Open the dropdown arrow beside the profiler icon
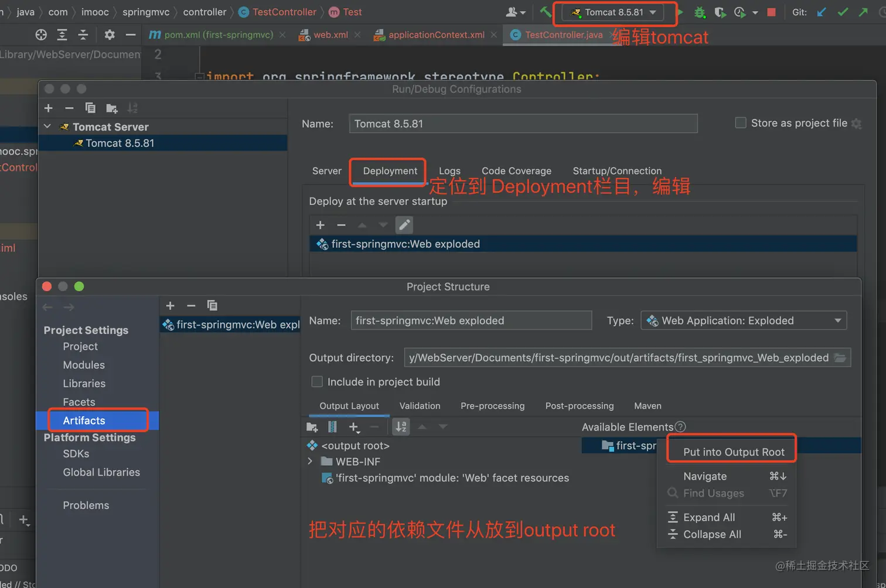Image resolution: width=886 pixels, height=588 pixels. (x=755, y=12)
